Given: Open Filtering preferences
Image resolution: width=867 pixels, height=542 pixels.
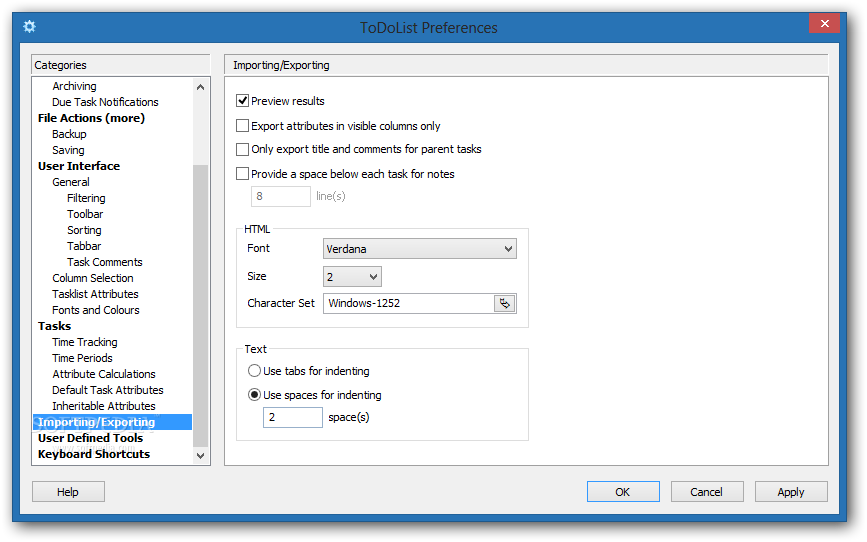Looking at the screenshot, I should (86, 198).
